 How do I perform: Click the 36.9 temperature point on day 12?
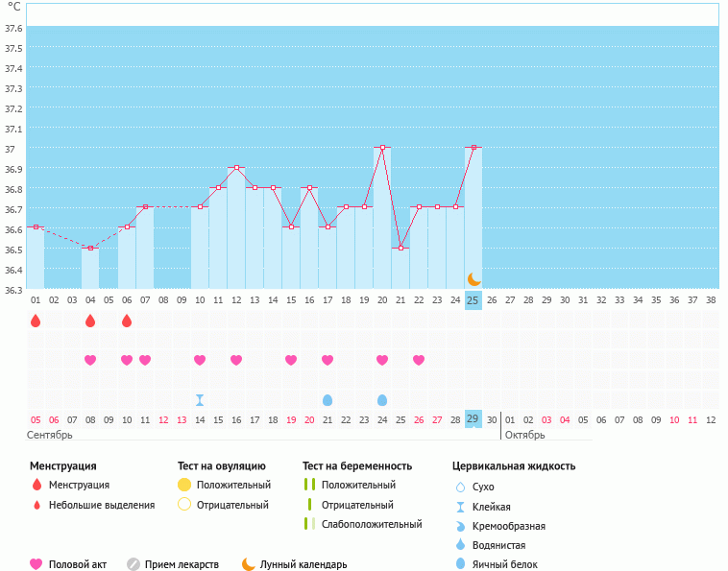click(x=236, y=168)
